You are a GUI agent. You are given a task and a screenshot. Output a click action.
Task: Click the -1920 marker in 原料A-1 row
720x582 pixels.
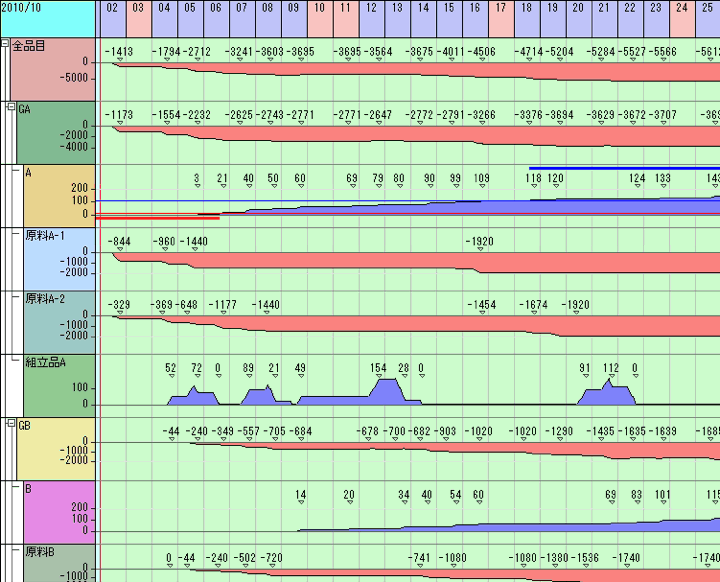tap(480, 241)
